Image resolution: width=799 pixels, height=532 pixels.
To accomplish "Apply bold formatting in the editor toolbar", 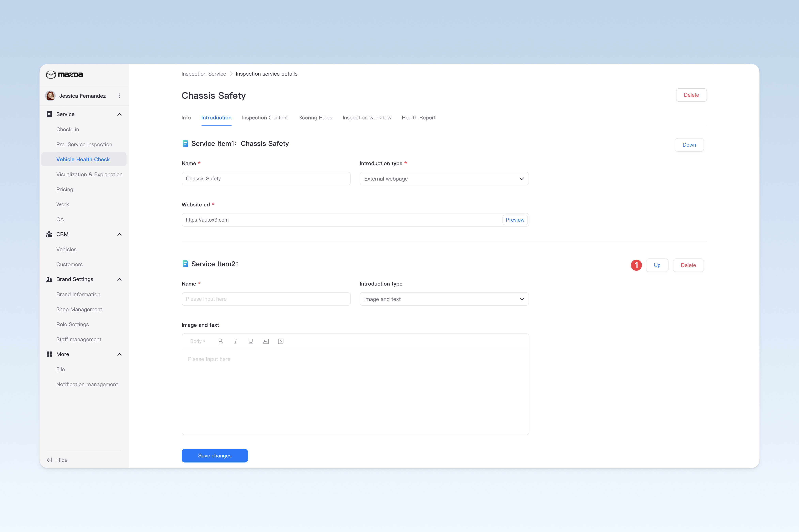I will click(220, 341).
